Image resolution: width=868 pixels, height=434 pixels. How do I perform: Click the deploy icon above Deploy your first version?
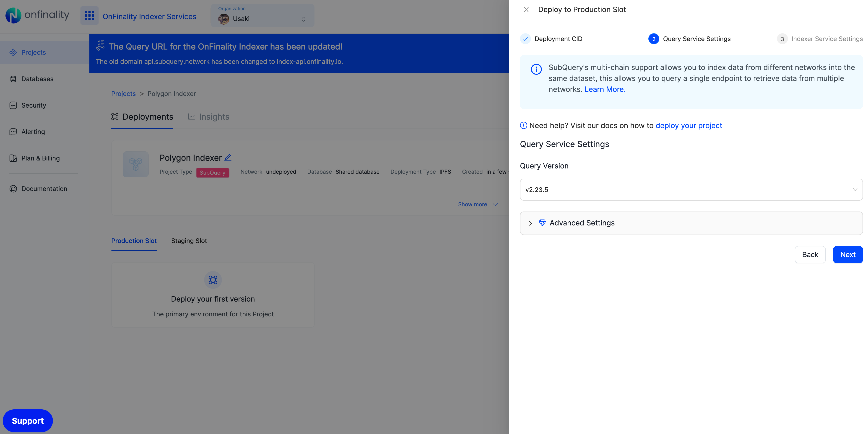[213, 280]
